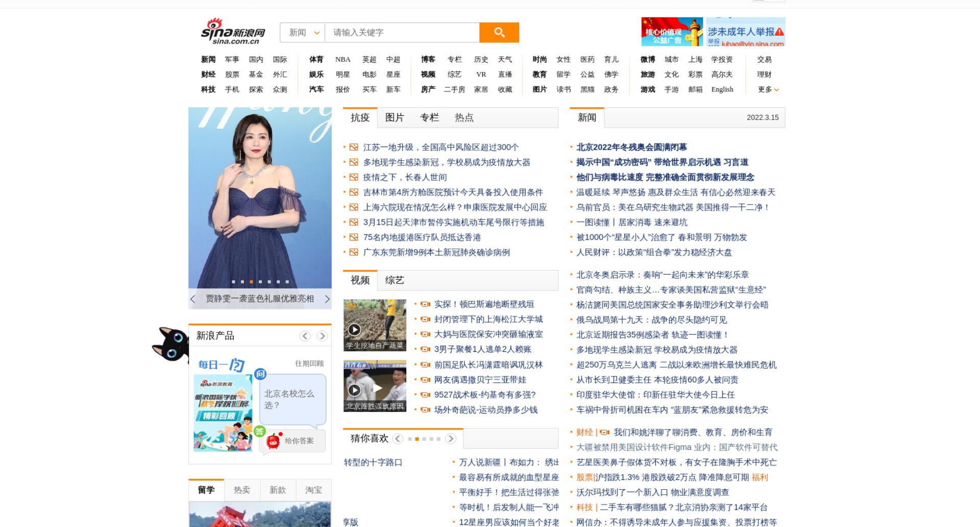Open the NBA navigation link
980x527 pixels.
(x=343, y=60)
